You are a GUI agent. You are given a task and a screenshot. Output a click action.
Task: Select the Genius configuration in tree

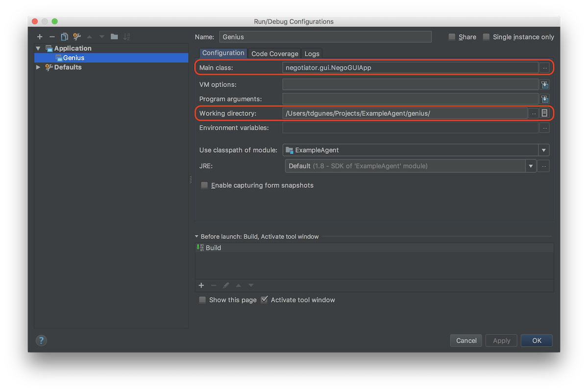click(111, 58)
